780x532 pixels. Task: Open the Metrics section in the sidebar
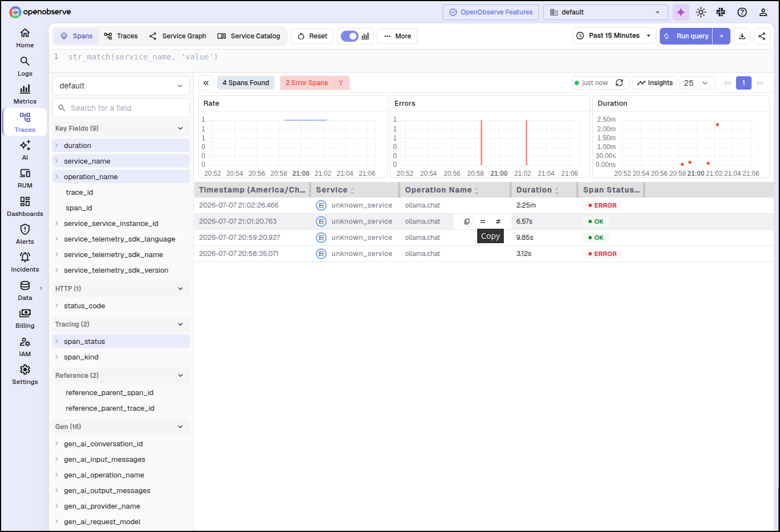coord(24,94)
